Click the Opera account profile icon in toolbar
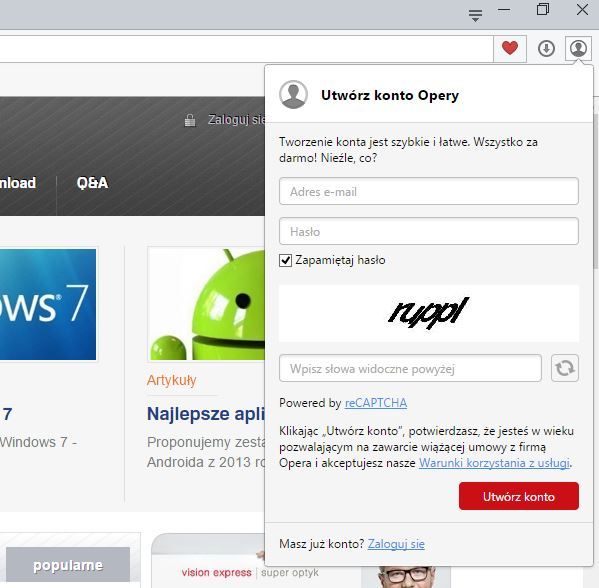This screenshot has width=599, height=588. 578,49
